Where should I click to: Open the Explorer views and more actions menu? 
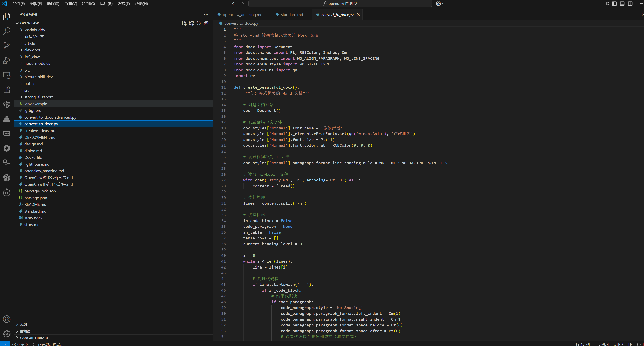click(x=206, y=14)
